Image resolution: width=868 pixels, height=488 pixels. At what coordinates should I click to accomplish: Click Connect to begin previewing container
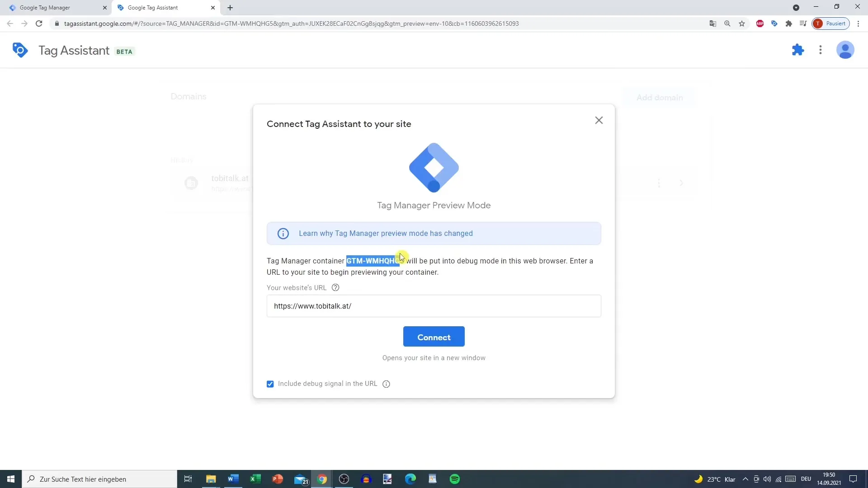(434, 337)
